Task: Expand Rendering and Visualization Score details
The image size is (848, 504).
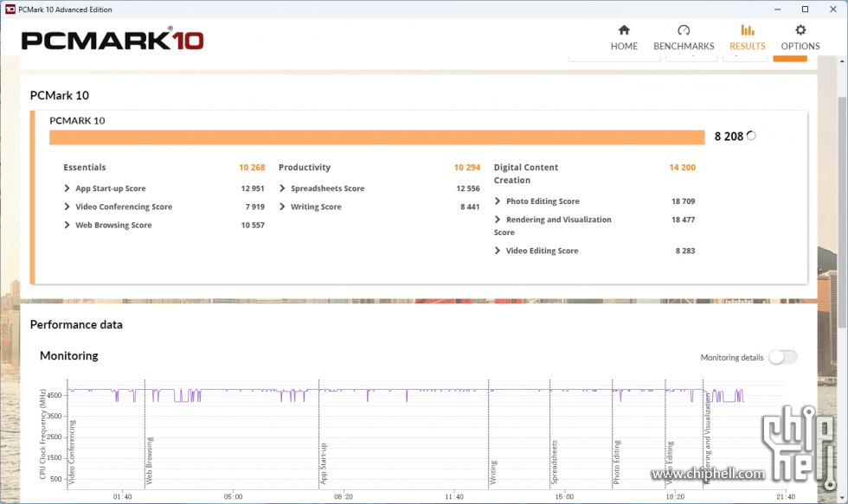Action: (x=498, y=220)
